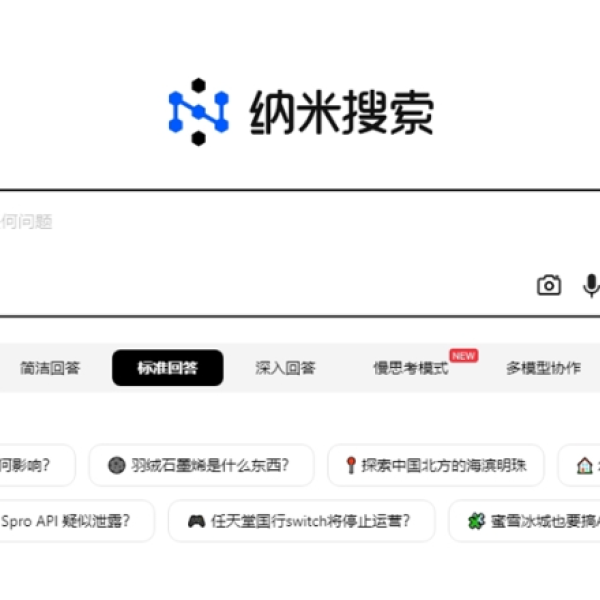Screen dimensions: 600x600
Task: Open the suggestion ending with 影响?
Action: [x=37, y=465]
